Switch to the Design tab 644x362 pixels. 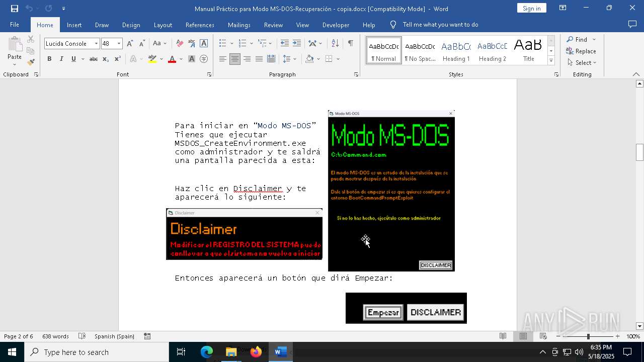[x=131, y=25]
